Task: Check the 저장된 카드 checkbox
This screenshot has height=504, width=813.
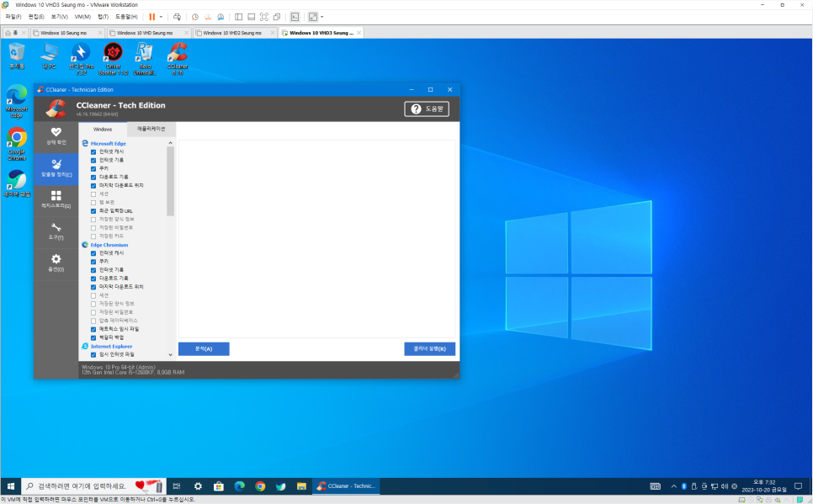Action: [x=93, y=236]
